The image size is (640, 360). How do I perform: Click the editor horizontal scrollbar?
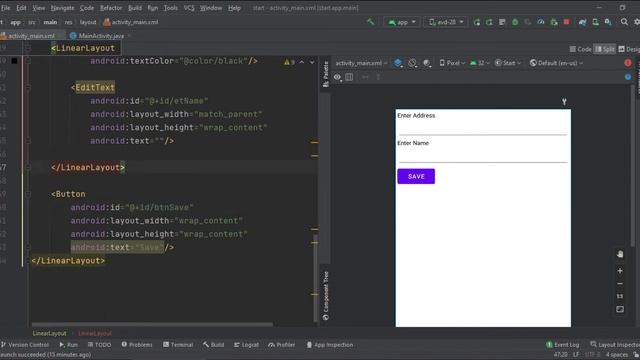point(152,324)
